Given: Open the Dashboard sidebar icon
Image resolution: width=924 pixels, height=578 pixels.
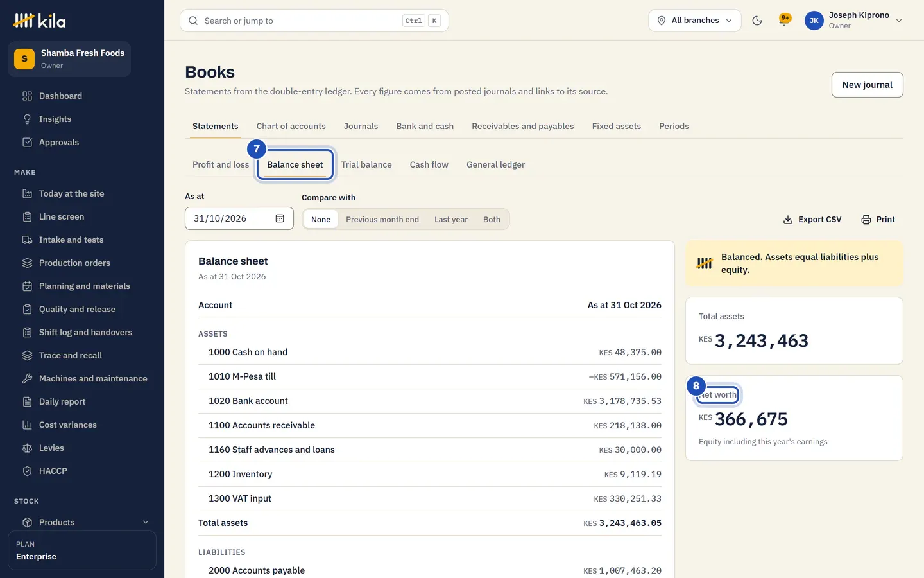Looking at the screenshot, I should pos(27,96).
